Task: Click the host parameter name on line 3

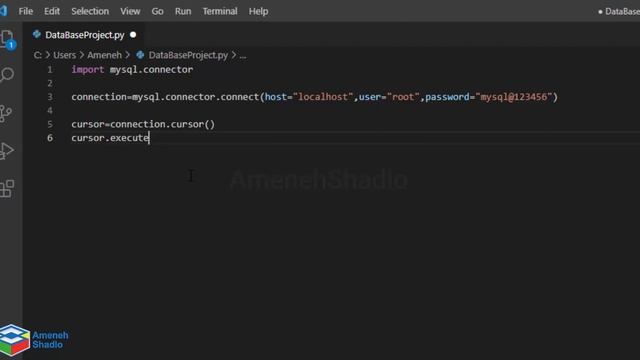Action: [276, 97]
